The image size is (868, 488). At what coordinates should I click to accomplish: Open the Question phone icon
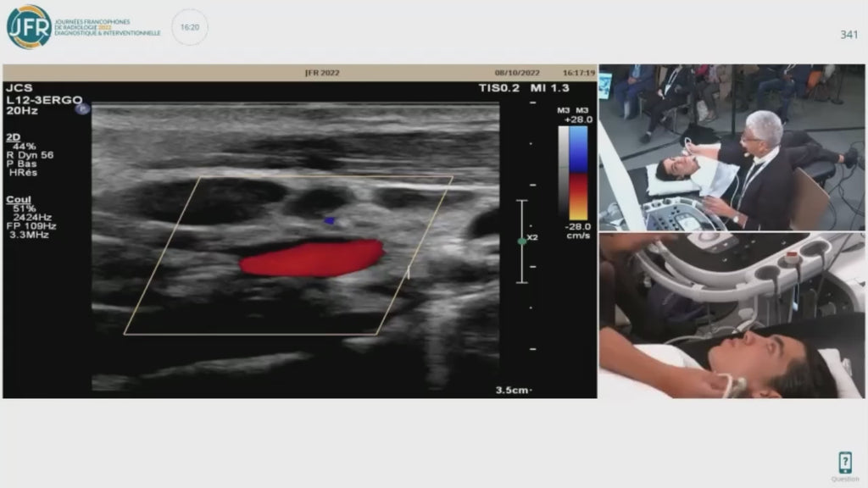[x=844, y=463]
